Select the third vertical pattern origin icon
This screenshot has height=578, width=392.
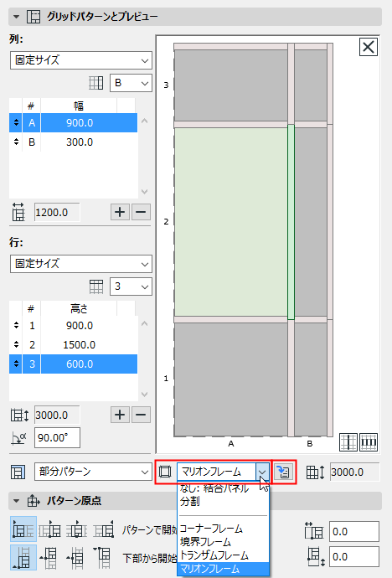[76, 558]
